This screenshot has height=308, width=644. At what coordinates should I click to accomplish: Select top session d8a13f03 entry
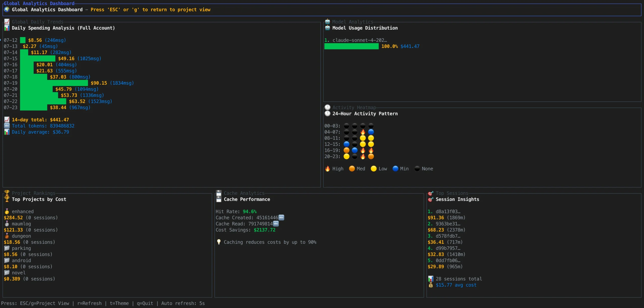[448, 212]
